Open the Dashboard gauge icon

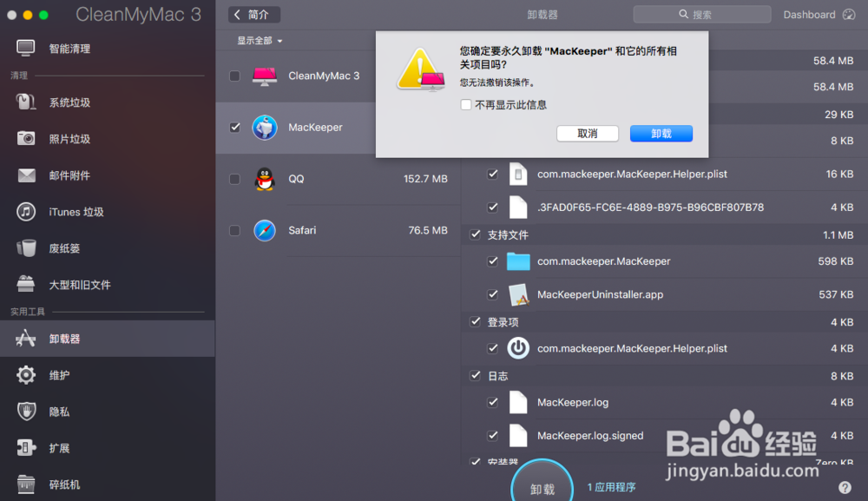click(849, 15)
